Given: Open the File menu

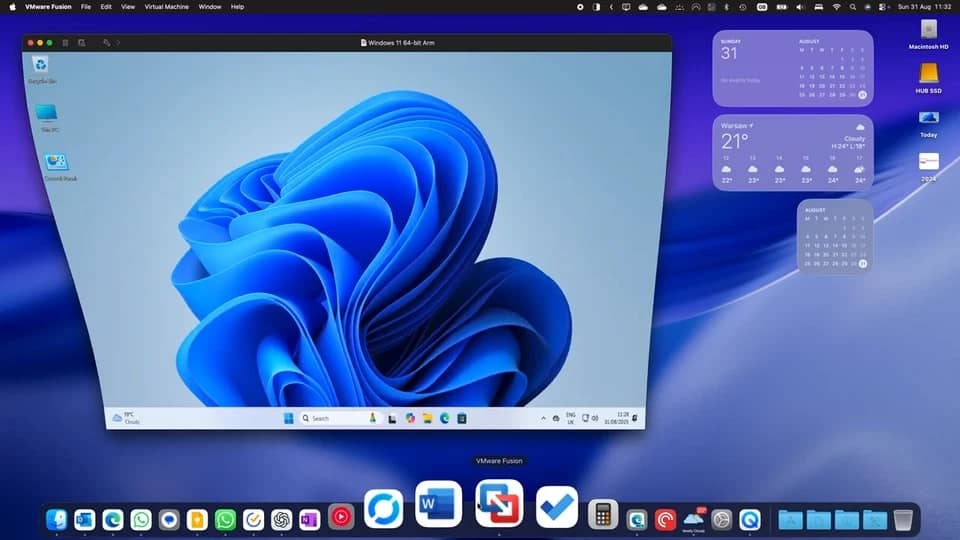Looking at the screenshot, I should [x=86, y=7].
